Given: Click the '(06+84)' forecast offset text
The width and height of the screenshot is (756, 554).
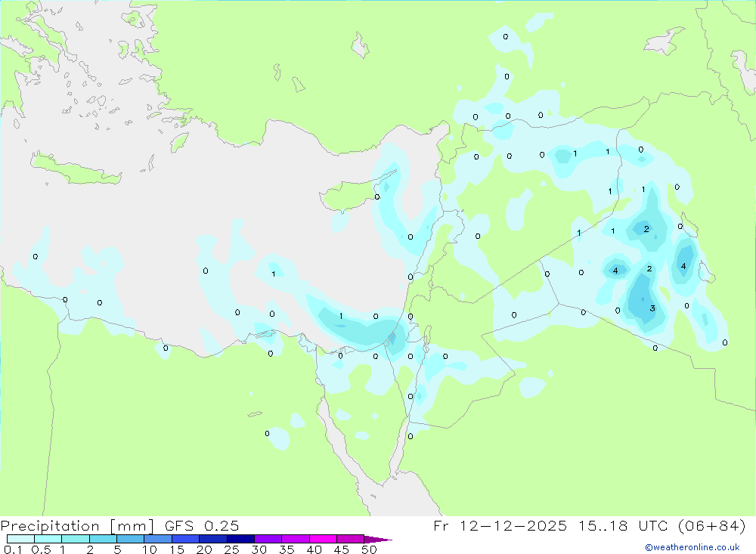Looking at the screenshot, I should (711, 526).
